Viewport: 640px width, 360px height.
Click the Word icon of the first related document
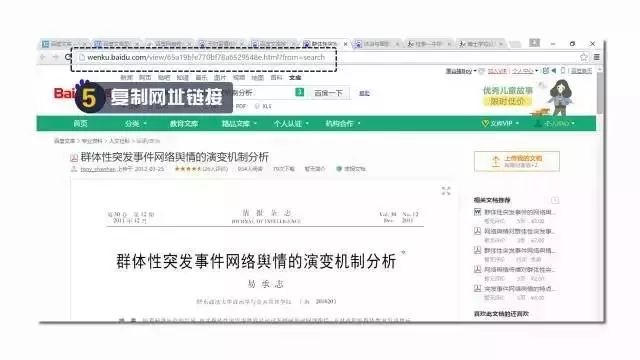tap(477, 212)
